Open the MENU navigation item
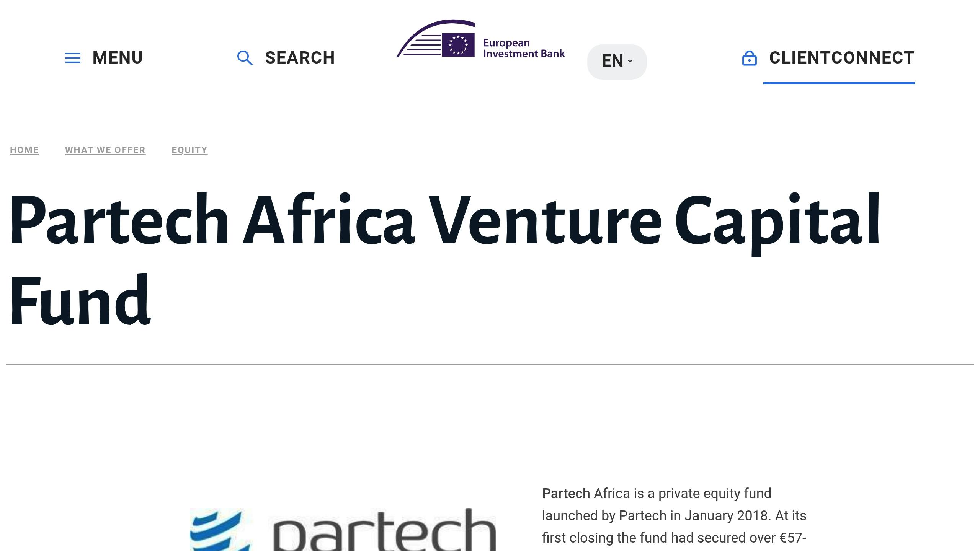The height and width of the screenshot is (551, 980). (118, 58)
